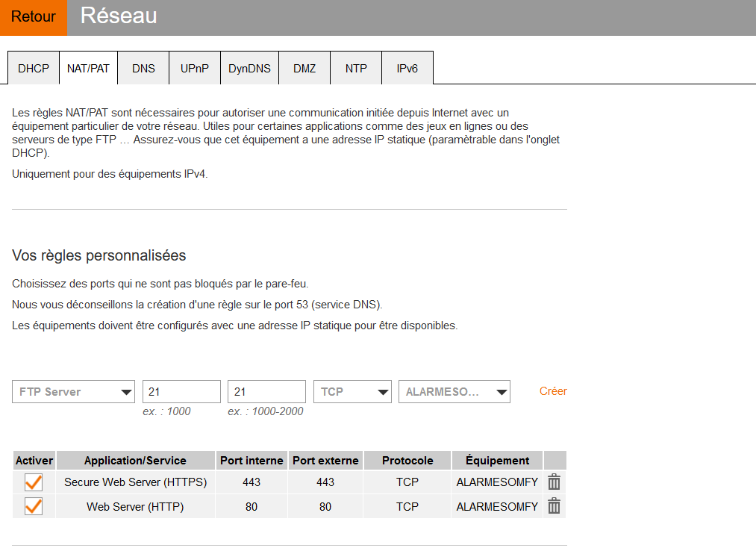
Task: Click the Créer link to add rule
Action: point(553,391)
